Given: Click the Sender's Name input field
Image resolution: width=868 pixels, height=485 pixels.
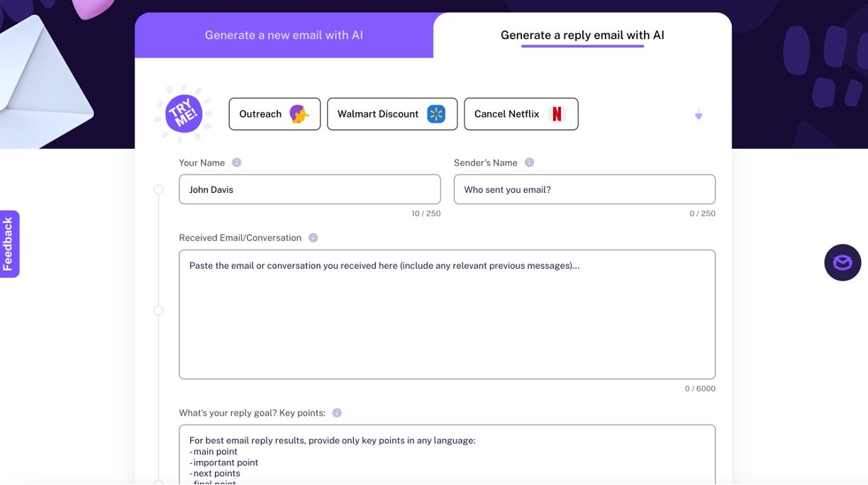Looking at the screenshot, I should click(584, 189).
